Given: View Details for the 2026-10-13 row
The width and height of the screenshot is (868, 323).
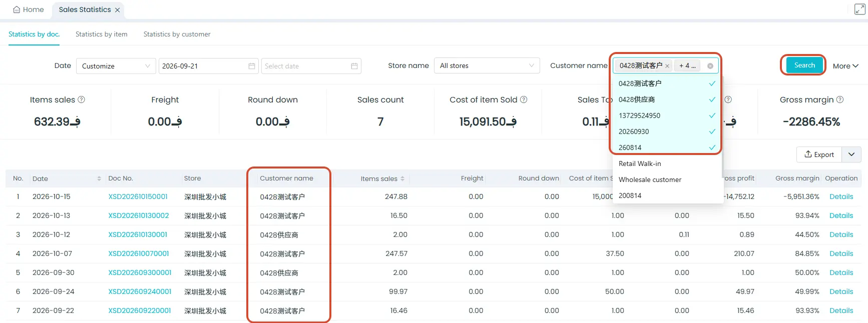Looking at the screenshot, I should [841, 215].
